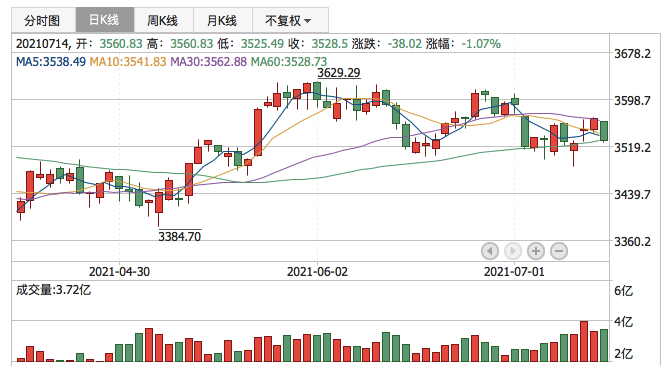The image size is (668, 372).
Task: Click the 3519.2 price axis value
Action: coord(633,147)
